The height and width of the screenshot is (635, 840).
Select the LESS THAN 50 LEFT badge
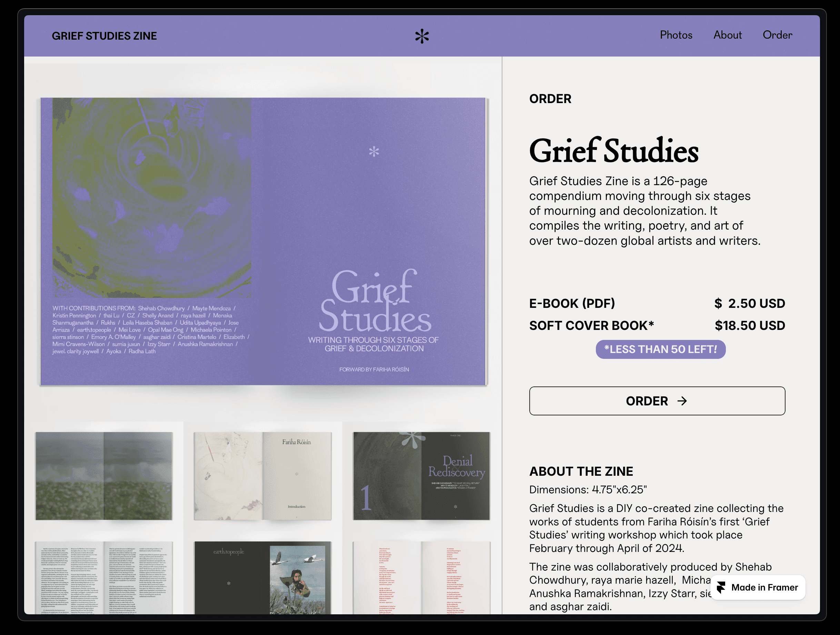[660, 349]
